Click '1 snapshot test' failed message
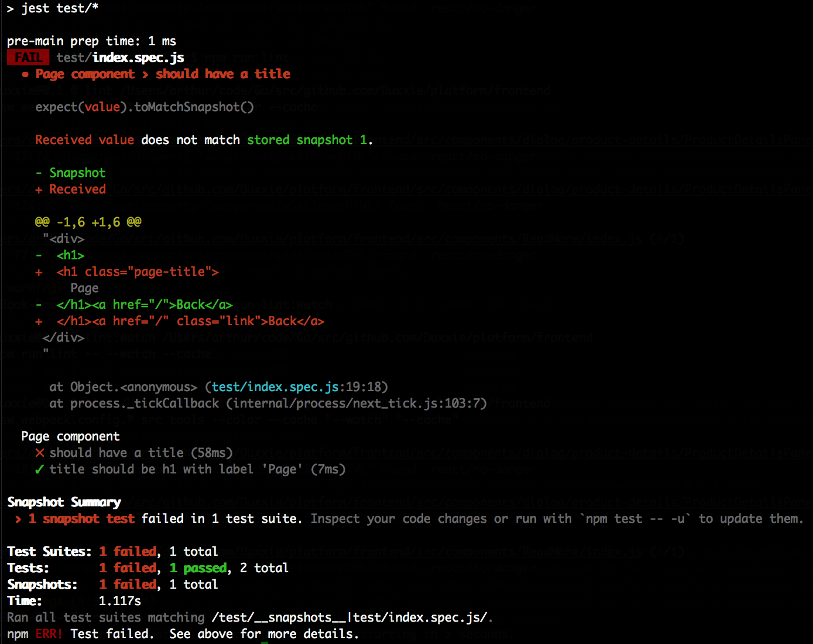 pyautogui.click(x=82, y=519)
